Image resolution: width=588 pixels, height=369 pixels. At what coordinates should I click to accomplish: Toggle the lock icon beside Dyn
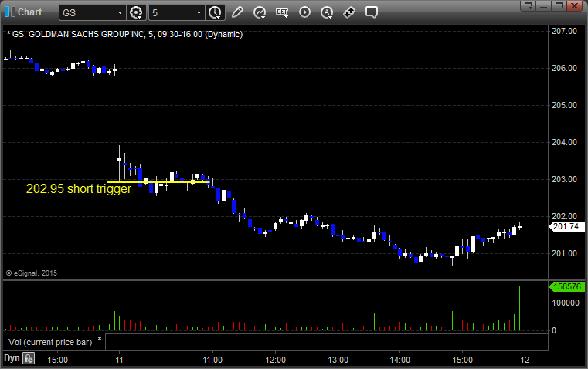click(29, 358)
